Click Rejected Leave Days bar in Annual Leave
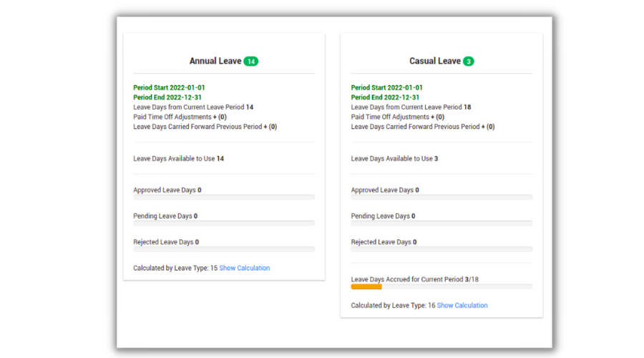Screen dimensions: 644x358 click(224, 249)
